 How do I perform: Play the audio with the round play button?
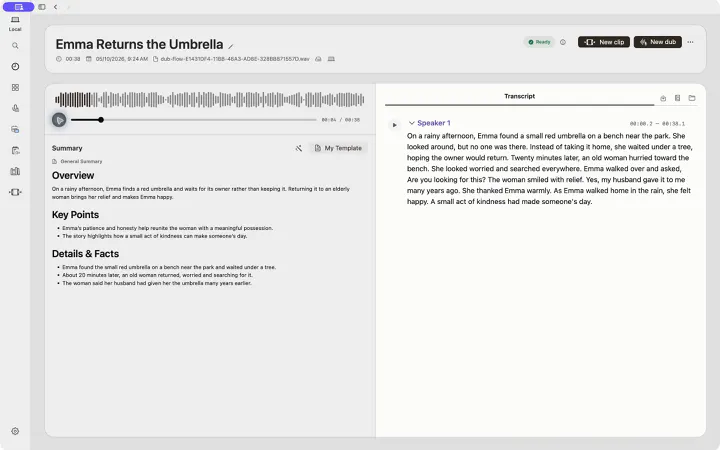[x=59, y=120]
